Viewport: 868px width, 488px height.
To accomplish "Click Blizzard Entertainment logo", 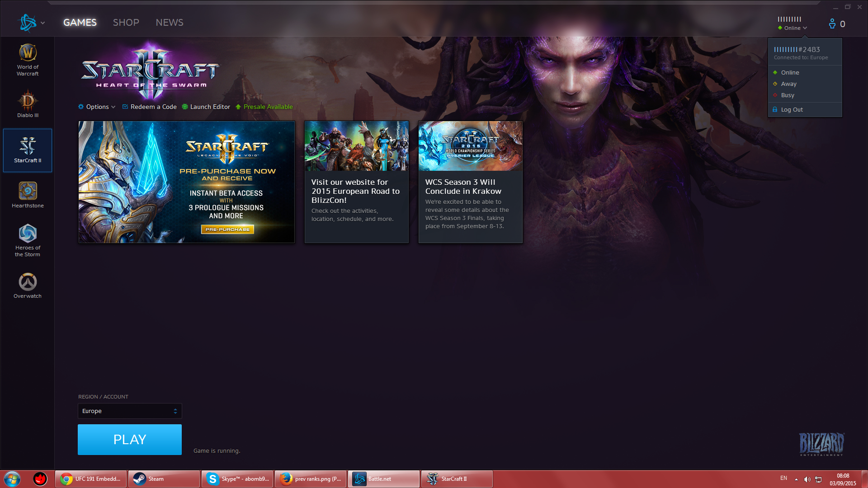I will (x=821, y=444).
